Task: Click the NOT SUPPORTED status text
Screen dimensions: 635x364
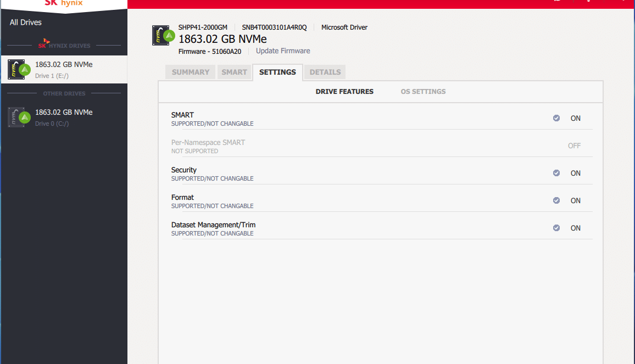Action: click(x=195, y=151)
